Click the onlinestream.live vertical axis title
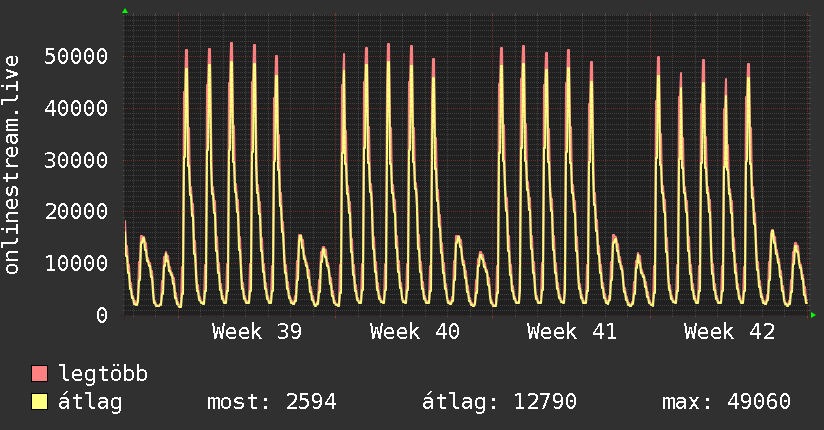824x430 pixels. [11, 165]
